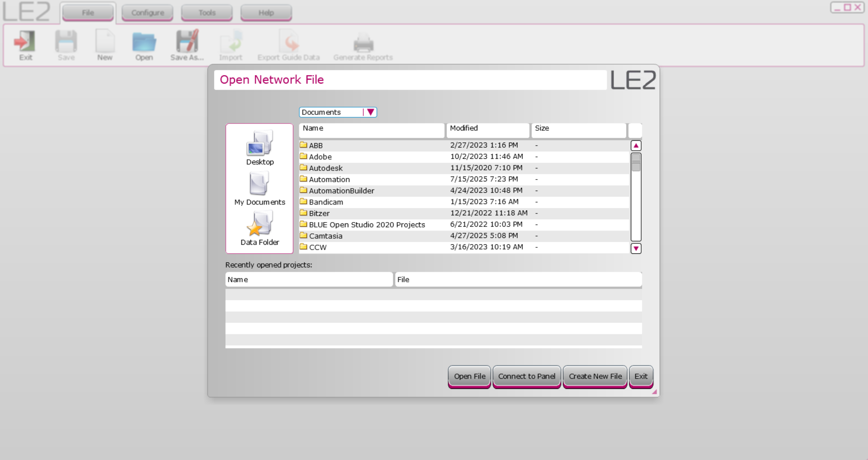
Task: Open the Configure menu
Action: click(147, 12)
